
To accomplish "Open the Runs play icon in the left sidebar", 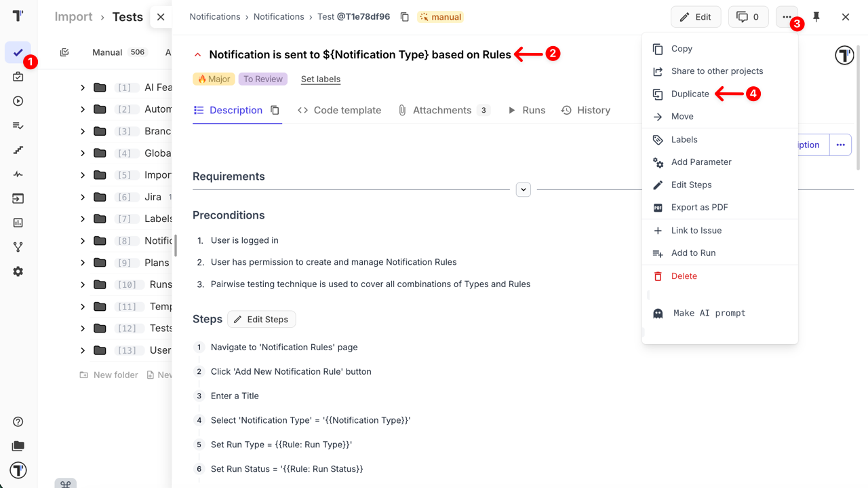I will [x=18, y=101].
